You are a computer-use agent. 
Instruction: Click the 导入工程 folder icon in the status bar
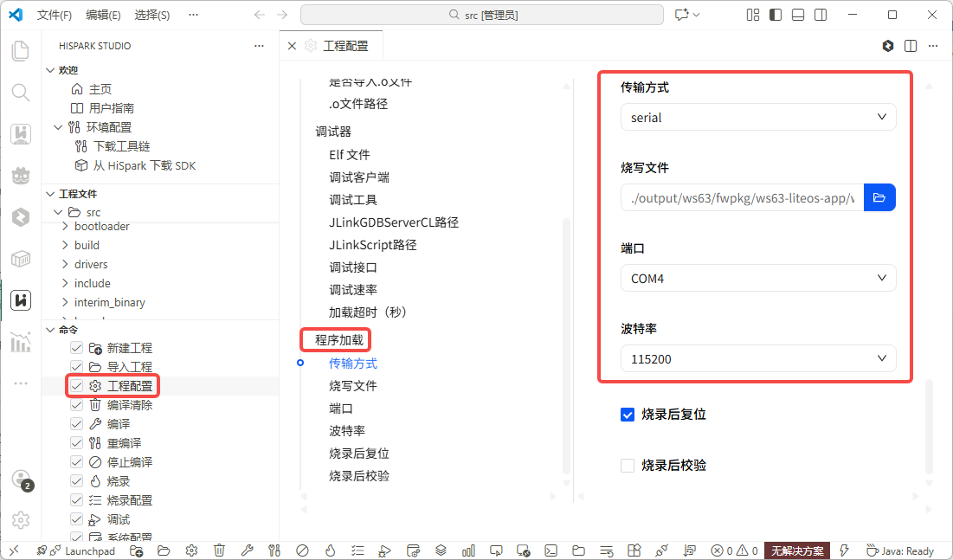pyautogui.click(x=164, y=550)
